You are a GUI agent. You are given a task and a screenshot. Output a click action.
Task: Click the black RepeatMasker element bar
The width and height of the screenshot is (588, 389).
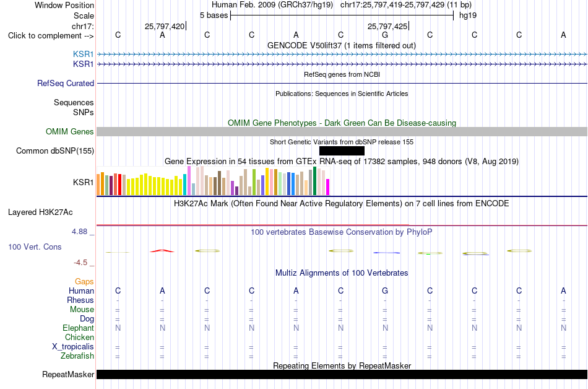[342, 374]
